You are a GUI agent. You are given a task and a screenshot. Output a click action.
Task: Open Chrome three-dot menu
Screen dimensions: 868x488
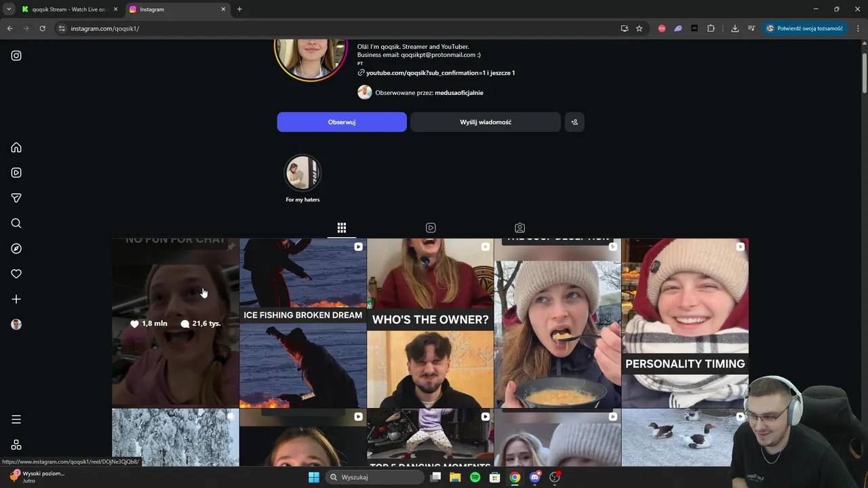click(x=859, y=28)
